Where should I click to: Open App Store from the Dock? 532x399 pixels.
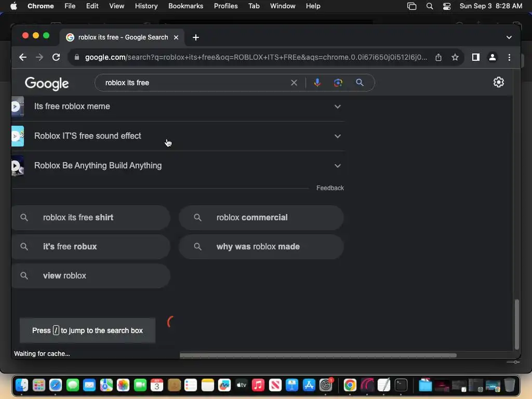(309, 385)
